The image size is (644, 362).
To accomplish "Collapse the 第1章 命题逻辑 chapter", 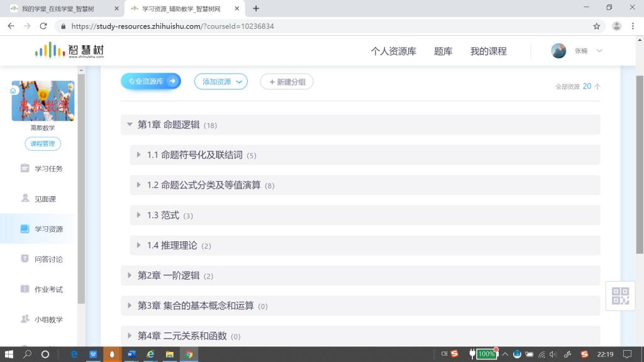I will (x=130, y=124).
